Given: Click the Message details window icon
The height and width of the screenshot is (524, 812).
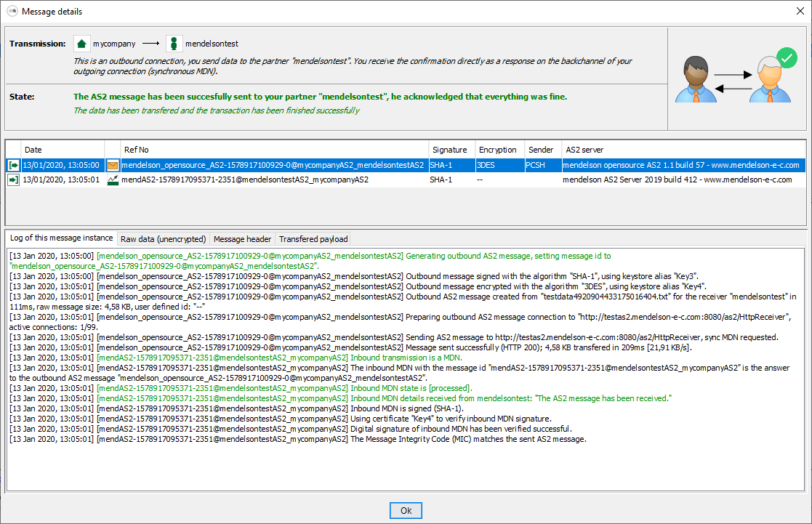Looking at the screenshot, I should (x=12, y=11).
